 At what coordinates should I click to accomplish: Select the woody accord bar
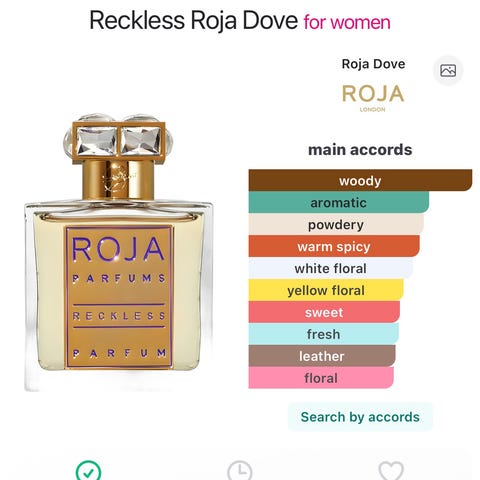point(360,180)
